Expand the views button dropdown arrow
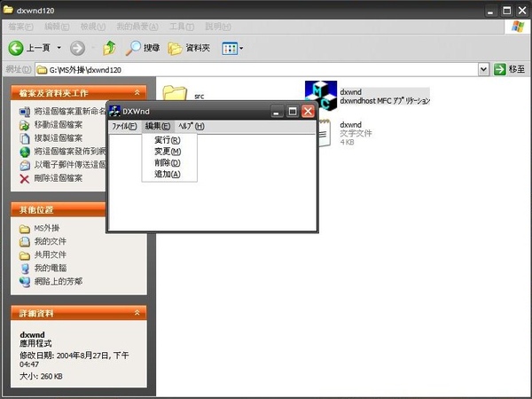Screen dimensions: 532x399 (241, 49)
